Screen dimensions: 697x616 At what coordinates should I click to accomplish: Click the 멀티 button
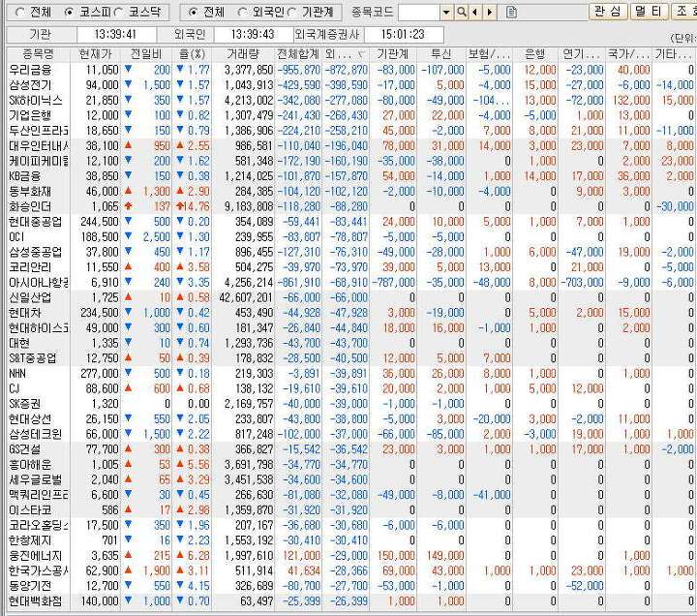point(649,11)
